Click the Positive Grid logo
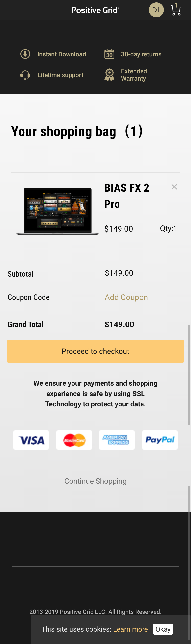The image size is (191, 644). 95,10
